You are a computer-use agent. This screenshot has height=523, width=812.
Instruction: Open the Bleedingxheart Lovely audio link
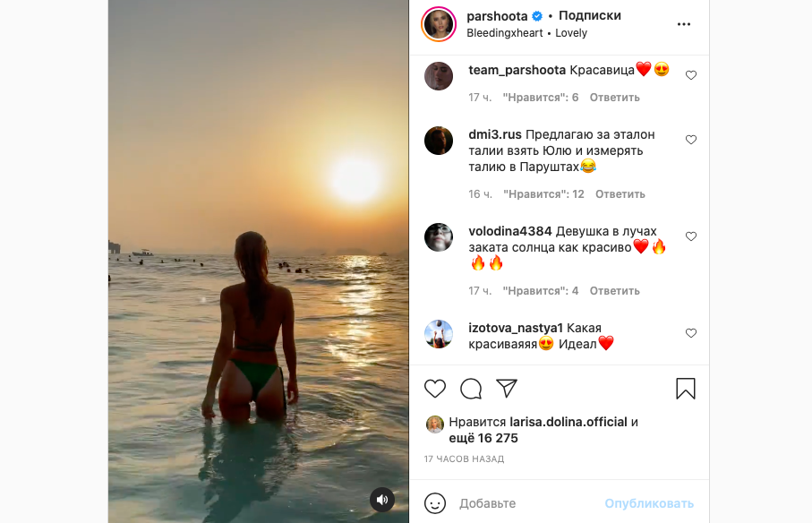pos(526,33)
